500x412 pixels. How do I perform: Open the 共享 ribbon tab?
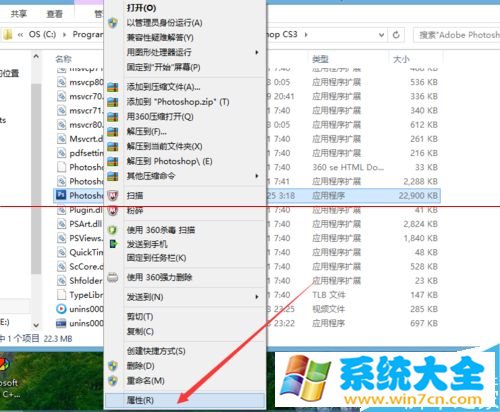18,14
